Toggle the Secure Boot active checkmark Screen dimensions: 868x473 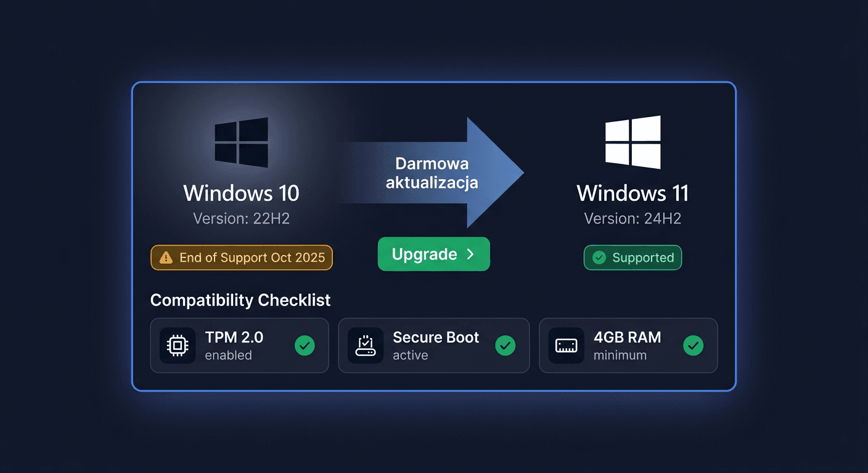505,346
